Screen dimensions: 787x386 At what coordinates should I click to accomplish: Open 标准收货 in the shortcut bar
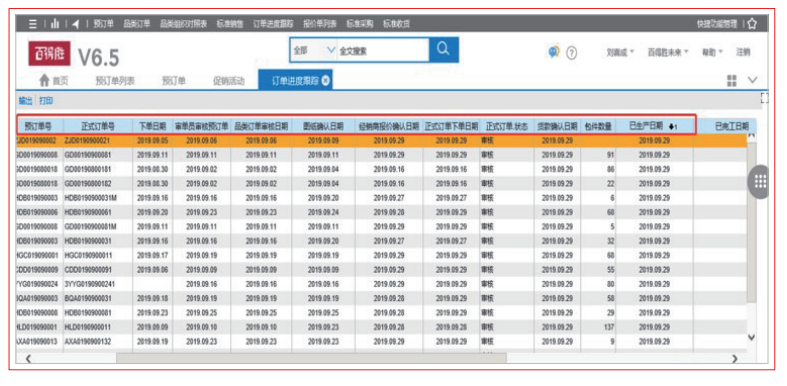[396, 24]
